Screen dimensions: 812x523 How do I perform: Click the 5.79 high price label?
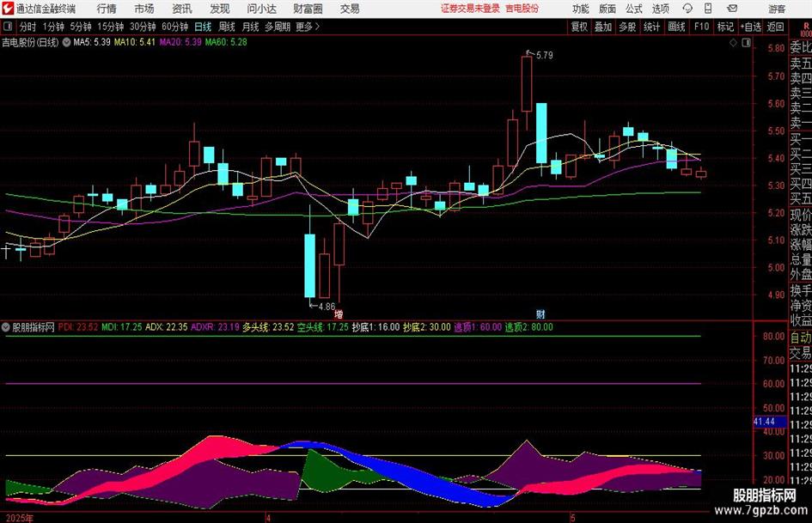[544, 55]
